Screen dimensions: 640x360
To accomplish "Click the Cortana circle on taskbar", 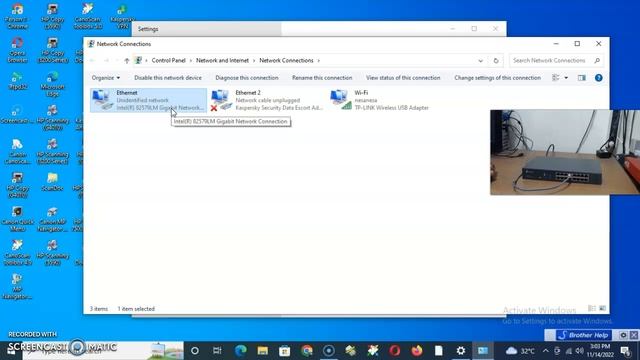I will [x=195, y=351].
